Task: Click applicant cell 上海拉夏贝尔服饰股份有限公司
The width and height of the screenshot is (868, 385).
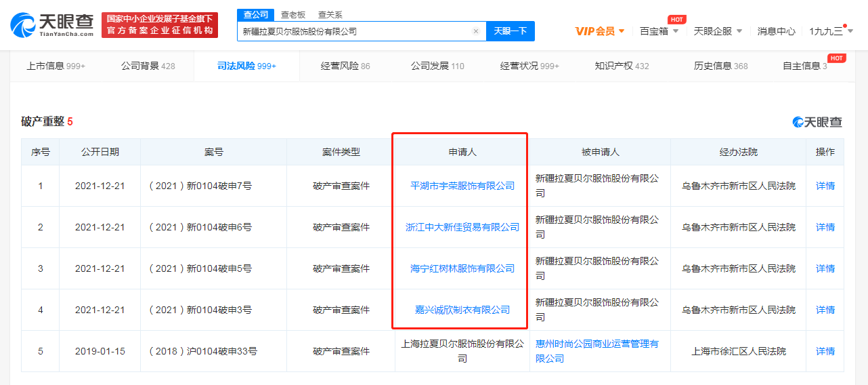Action: (x=462, y=351)
